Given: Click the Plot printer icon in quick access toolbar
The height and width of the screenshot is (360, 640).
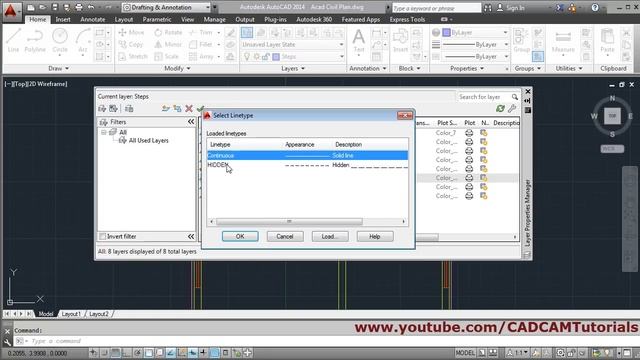Looking at the screenshot, I should (79, 7).
